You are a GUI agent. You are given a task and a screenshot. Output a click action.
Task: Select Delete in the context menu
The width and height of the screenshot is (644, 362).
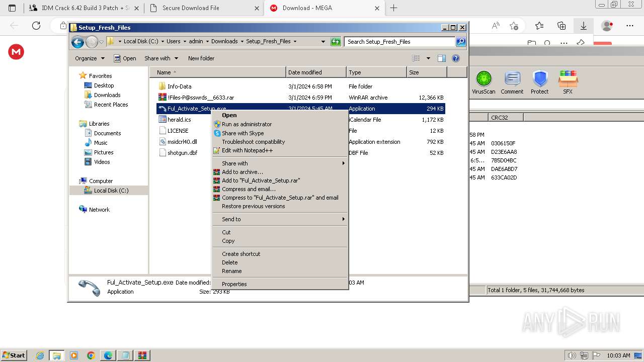click(229, 262)
